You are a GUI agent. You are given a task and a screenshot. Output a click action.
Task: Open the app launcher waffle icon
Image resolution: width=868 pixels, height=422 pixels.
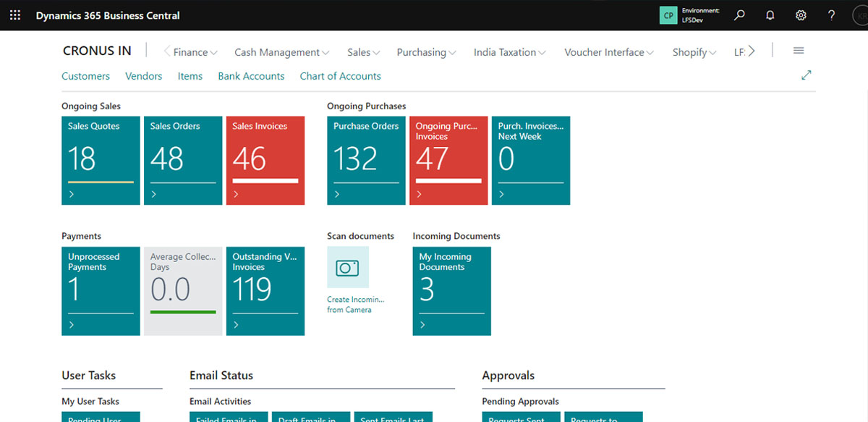15,15
